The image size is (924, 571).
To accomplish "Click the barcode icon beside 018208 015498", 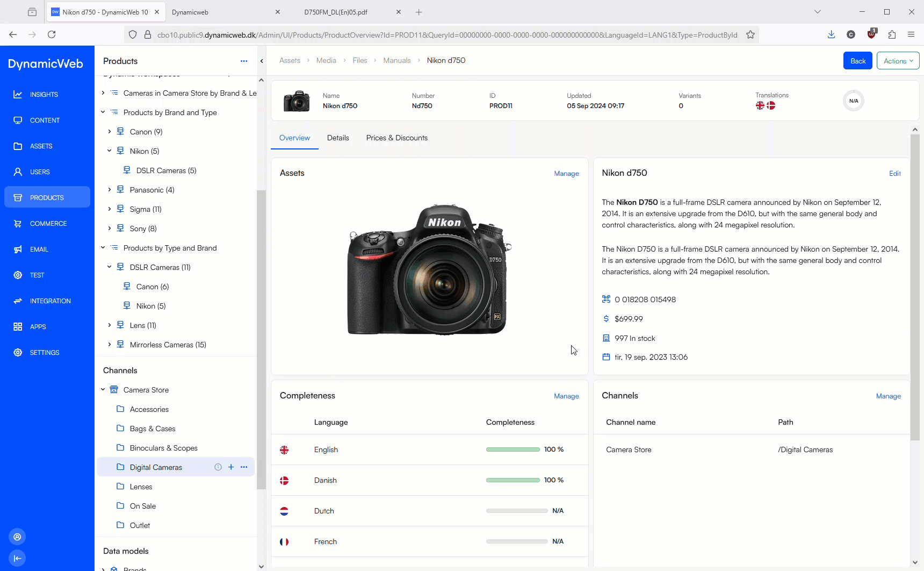I will [x=607, y=299].
